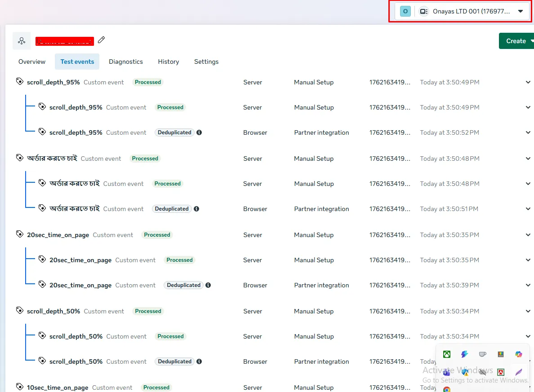
Task: Click info icon beside Deduplicated 20sec_time_on_page
Action: coord(208,285)
